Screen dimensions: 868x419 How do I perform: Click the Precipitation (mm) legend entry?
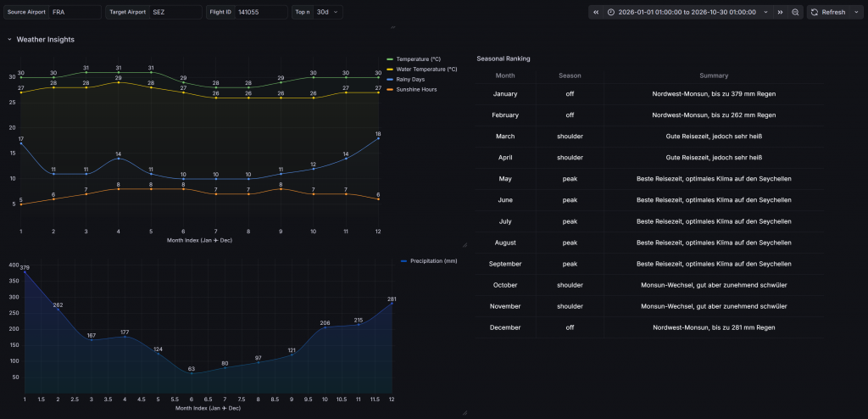click(433, 261)
